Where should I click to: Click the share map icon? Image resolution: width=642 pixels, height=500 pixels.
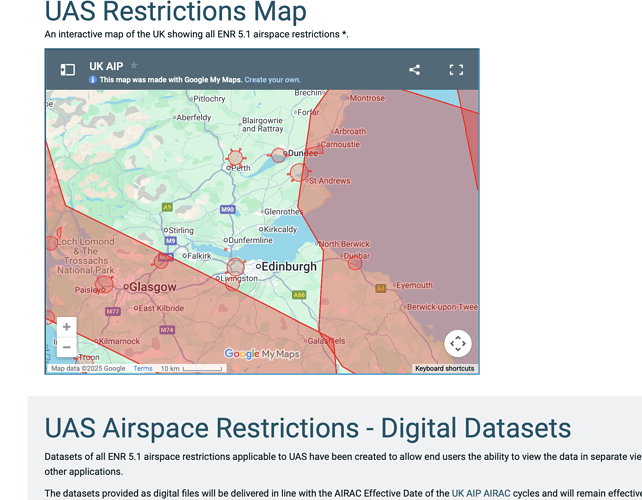coord(414,70)
